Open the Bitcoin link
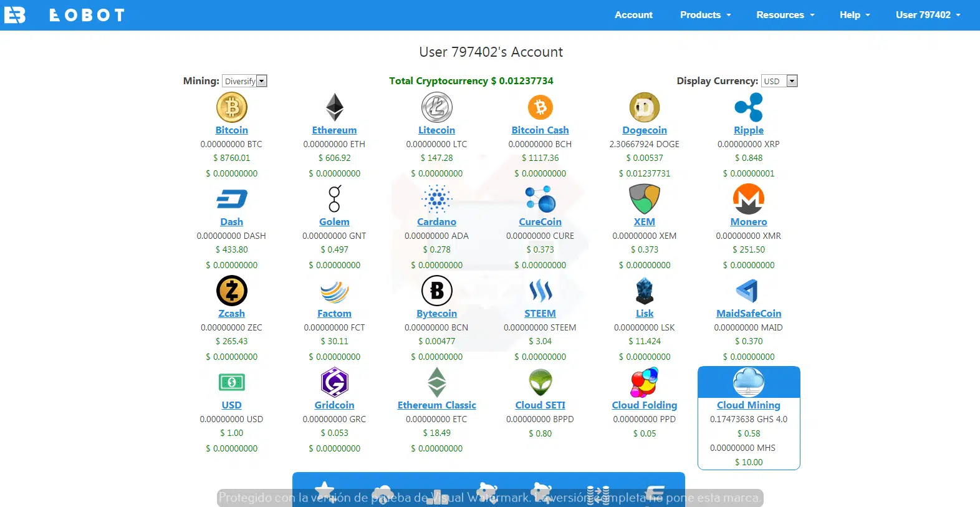The width and height of the screenshot is (980, 507). (x=232, y=130)
